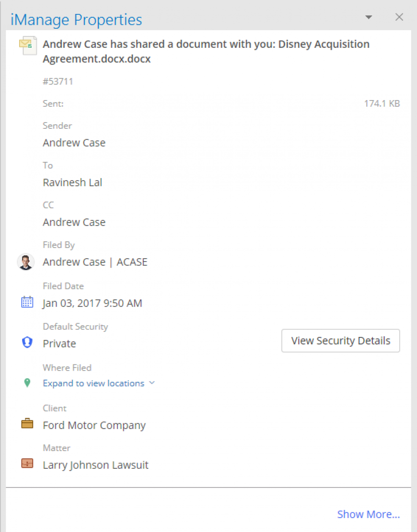The width and height of the screenshot is (417, 532).
Task: Select the Ford Motor Company client name
Action: click(x=94, y=425)
